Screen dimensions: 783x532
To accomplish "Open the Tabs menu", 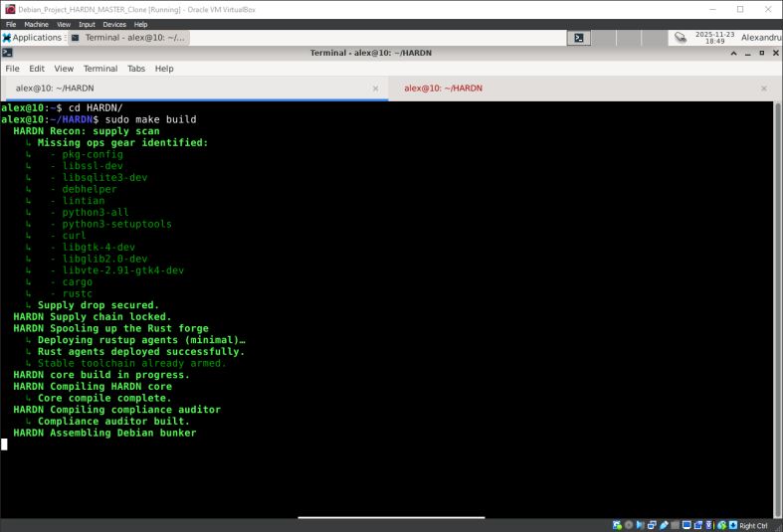I will [x=136, y=69].
